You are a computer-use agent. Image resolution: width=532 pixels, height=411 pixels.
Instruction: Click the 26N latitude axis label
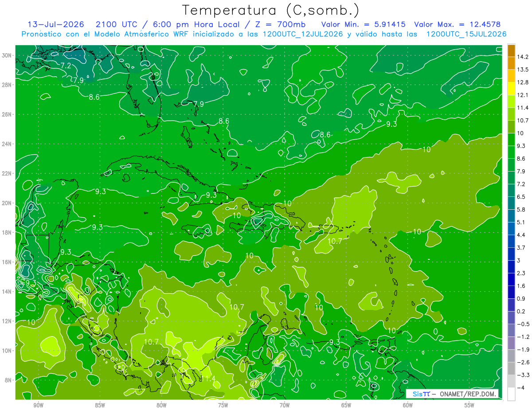[x=7, y=114]
